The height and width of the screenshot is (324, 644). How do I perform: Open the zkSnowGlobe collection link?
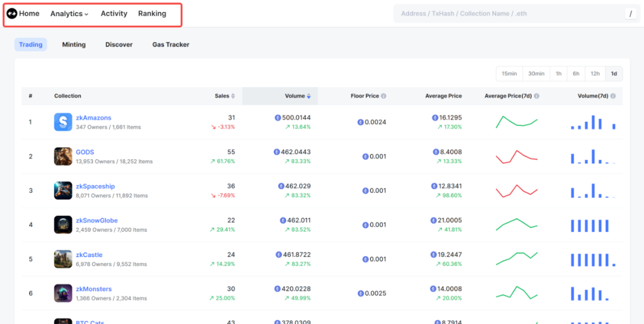coord(97,220)
